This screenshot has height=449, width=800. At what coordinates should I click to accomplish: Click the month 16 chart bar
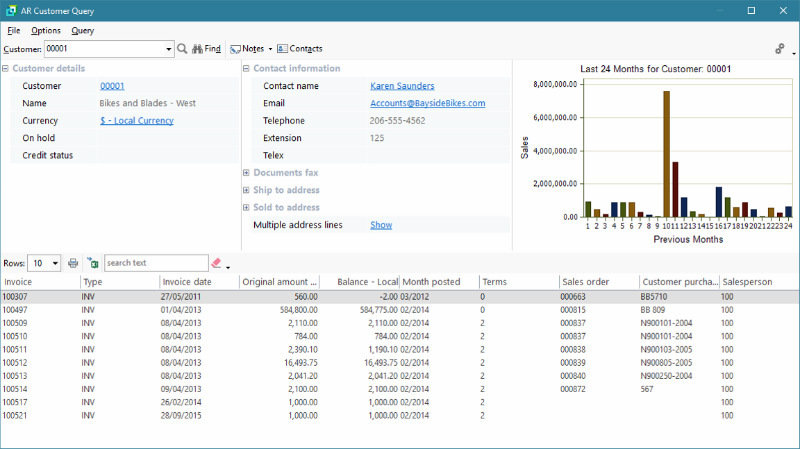coord(719,202)
